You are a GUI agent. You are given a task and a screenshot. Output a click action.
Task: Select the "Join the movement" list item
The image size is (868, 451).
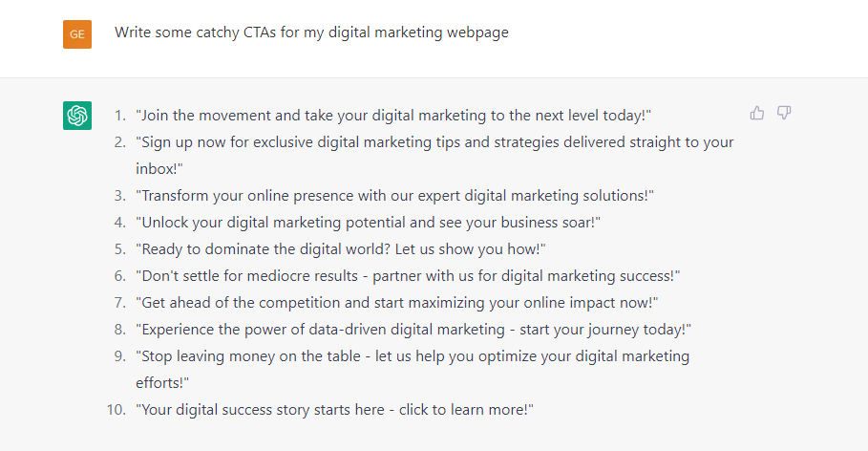pos(393,116)
